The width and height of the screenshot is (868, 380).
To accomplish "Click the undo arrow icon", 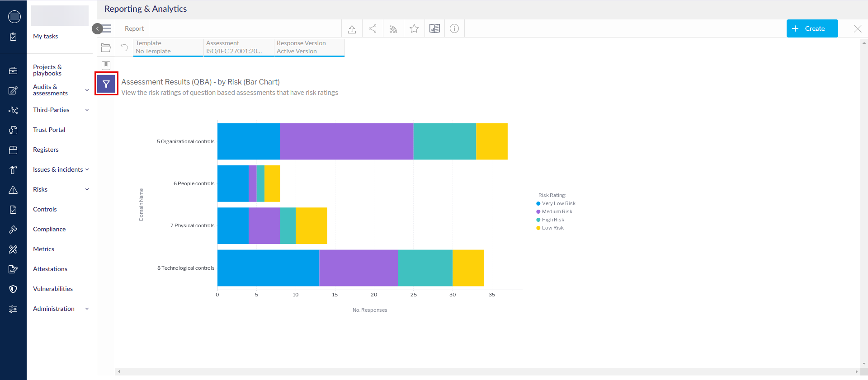I will (x=124, y=47).
